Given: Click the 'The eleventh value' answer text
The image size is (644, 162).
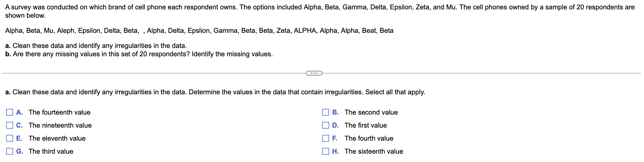Looking at the screenshot, I should click(57, 138).
